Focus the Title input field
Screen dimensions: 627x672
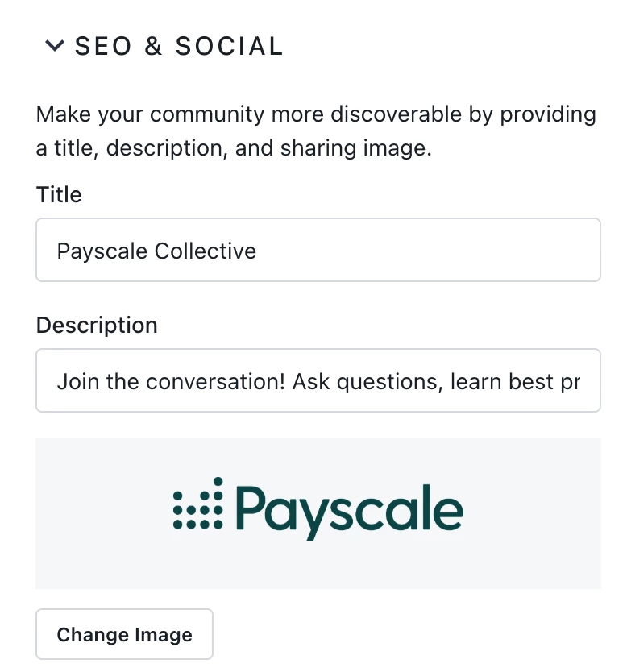tap(318, 250)
